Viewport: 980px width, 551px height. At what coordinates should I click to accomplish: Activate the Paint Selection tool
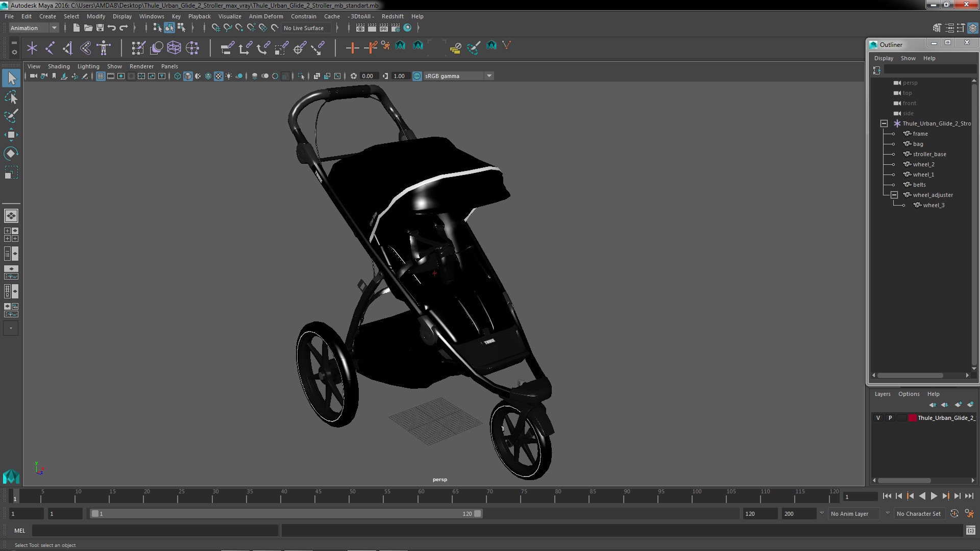(x=11, y=116)
